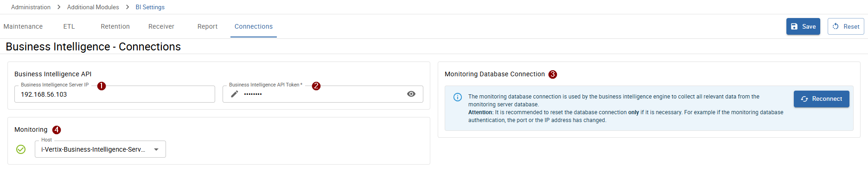Click the circular arrow icon on Reset button
The height and width of the screenshot is (172, 868).
(836, 26)
